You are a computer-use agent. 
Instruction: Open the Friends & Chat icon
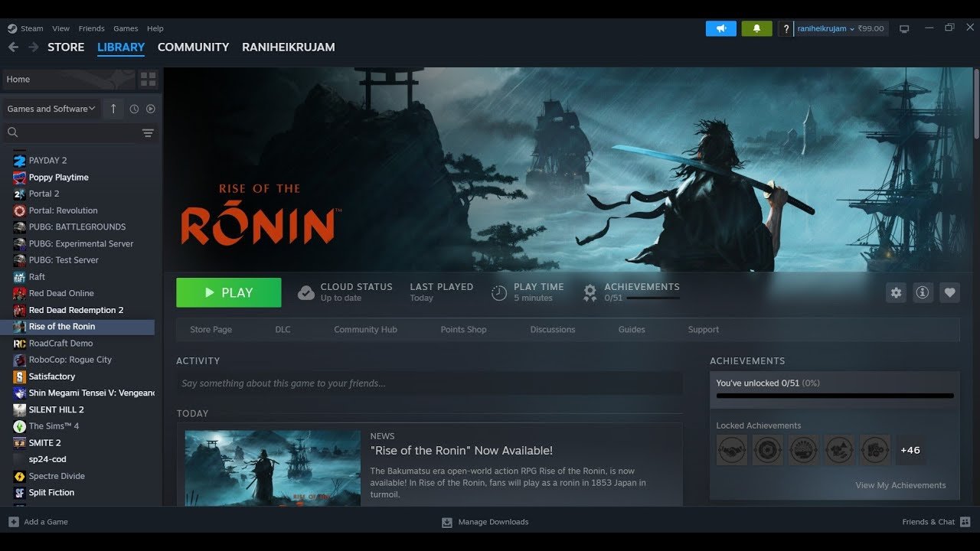(965, 522)
